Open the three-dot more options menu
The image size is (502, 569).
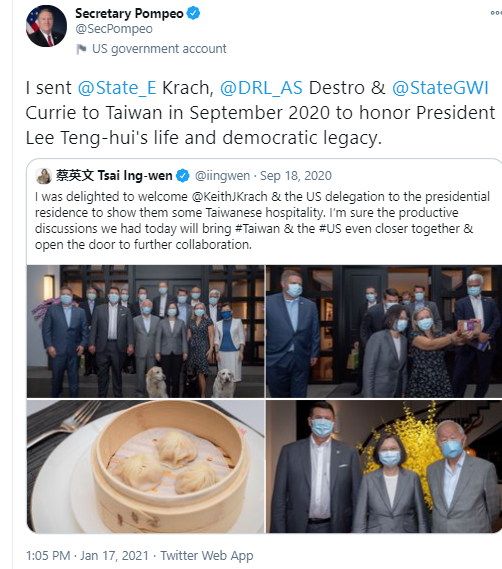496,13
